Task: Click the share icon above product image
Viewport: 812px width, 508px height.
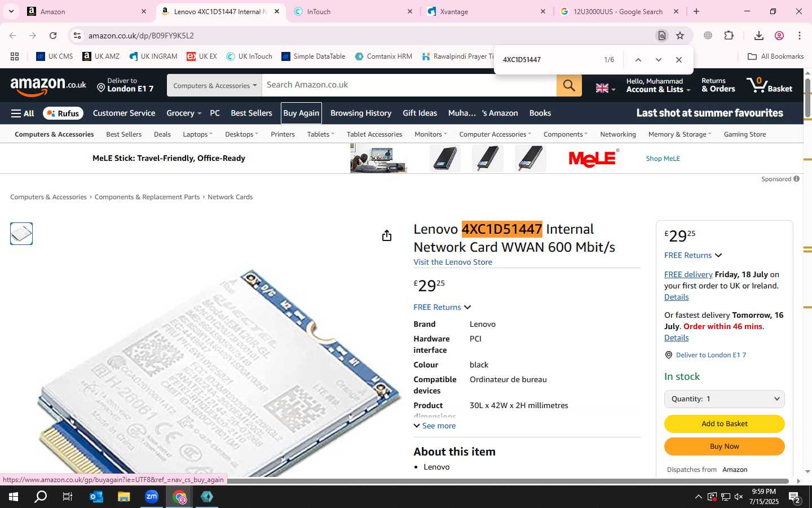Action: pyautogui.click(x=386, y=235)
